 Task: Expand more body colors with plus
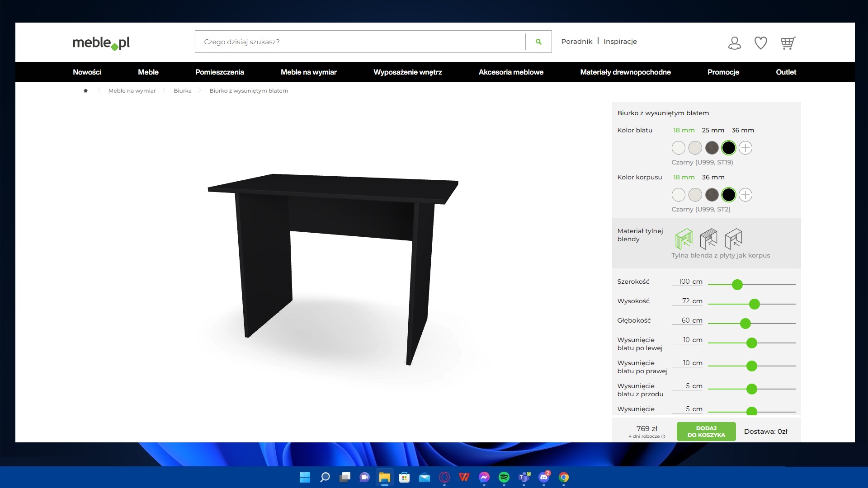click(745, 195)
